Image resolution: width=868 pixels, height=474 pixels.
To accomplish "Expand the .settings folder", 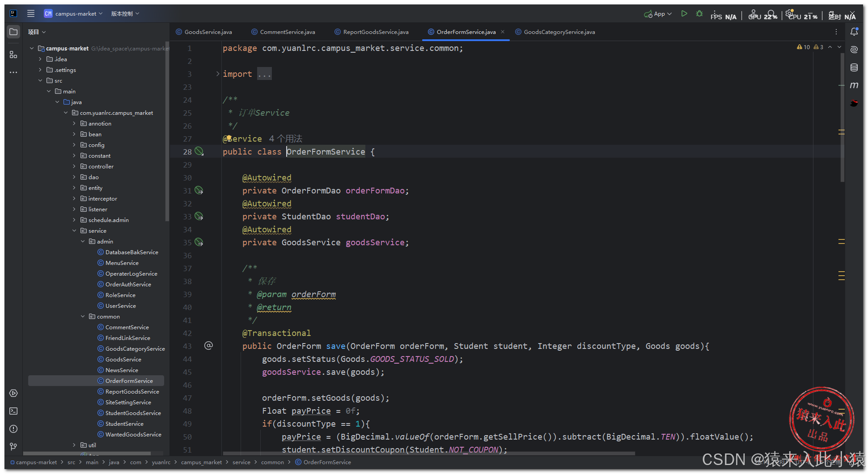I will tap(40, 70).
